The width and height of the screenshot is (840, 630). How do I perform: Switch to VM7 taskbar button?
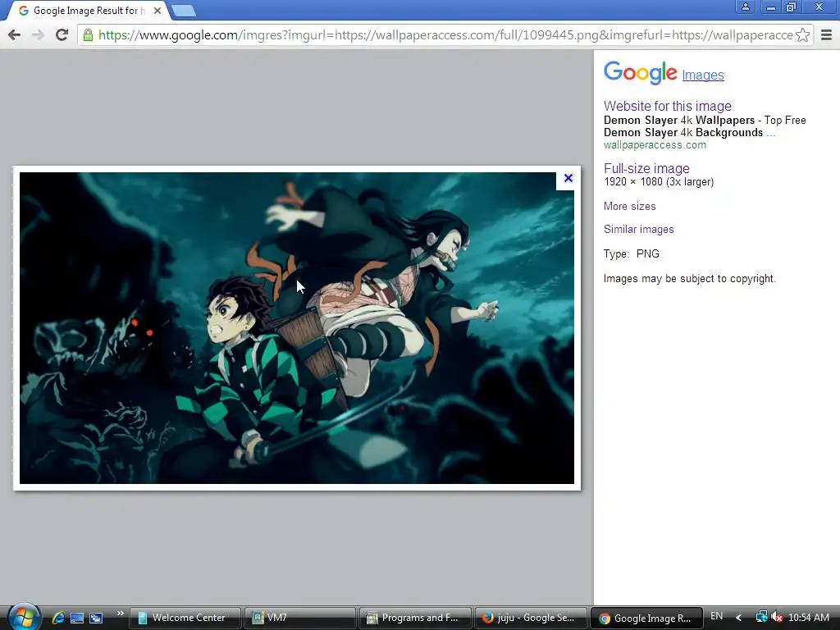300,618
